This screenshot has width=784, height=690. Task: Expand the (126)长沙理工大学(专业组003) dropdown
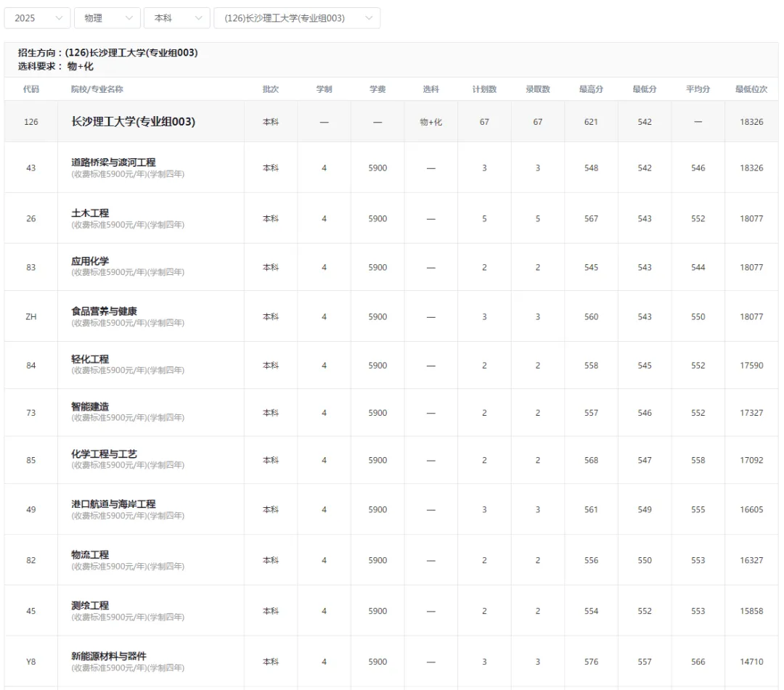(x=297, y=18)
